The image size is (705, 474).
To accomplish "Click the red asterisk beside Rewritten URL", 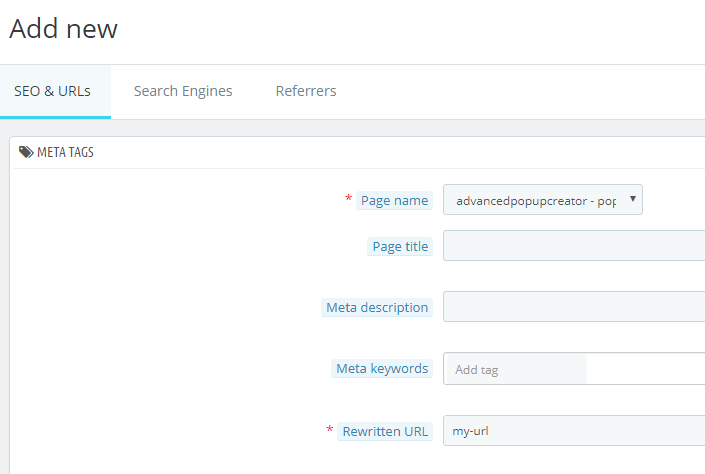I will click(330, 429).
